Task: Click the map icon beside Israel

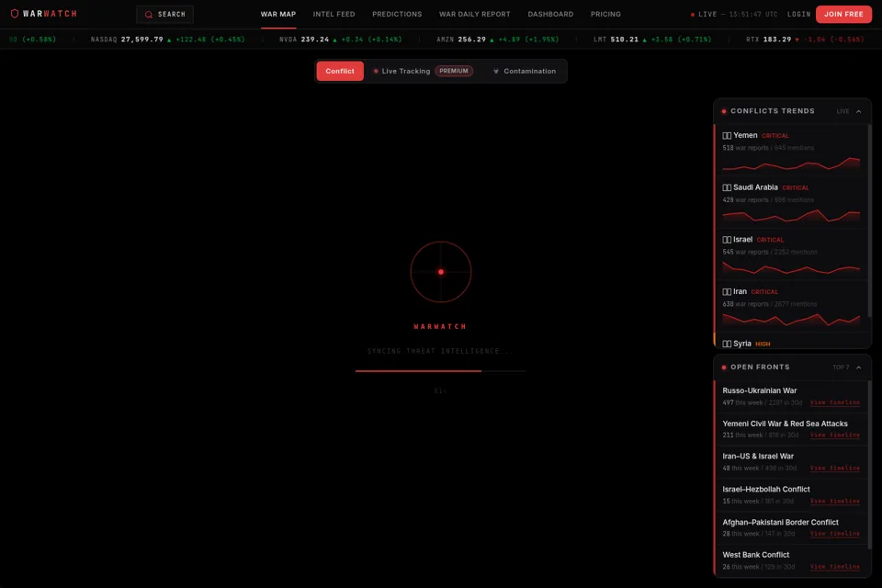Action: pyautogui.click(x=727, y=240)
